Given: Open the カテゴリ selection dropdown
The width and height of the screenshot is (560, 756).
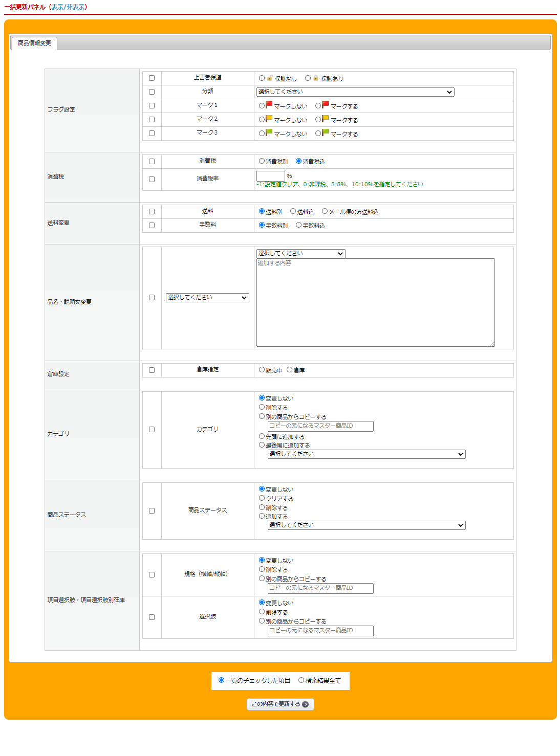Looking at the screenshot, I should tap(367, 454).
